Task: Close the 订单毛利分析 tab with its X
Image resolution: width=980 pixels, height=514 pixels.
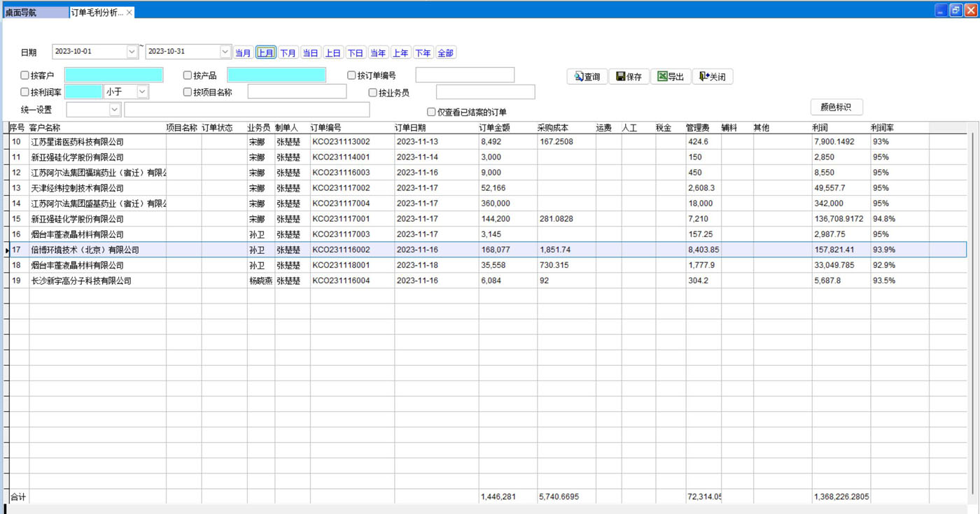Action: 129,13
